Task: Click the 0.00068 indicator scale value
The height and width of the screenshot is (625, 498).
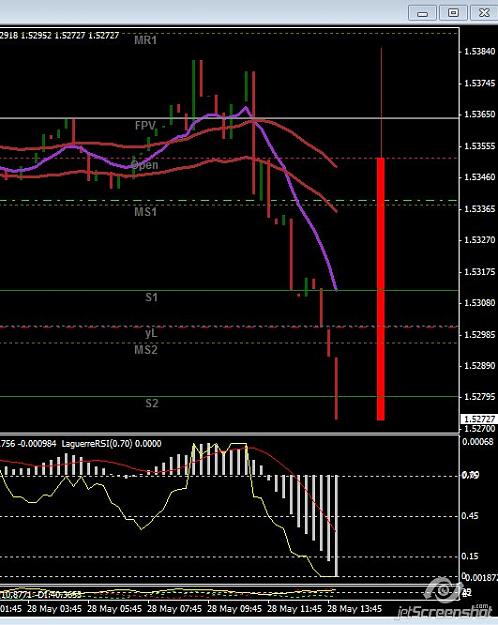Action: 478,442
